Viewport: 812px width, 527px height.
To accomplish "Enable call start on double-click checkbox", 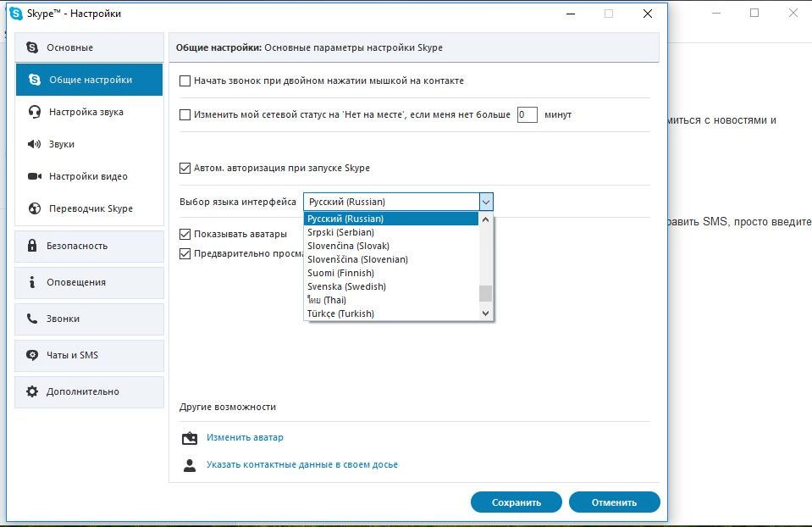I will pos(185,80).
